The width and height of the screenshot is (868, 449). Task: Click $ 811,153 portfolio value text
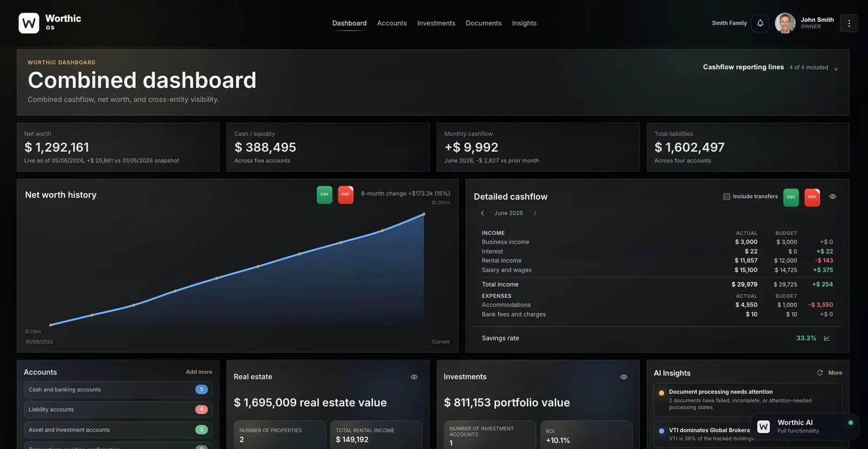click(507, 403)
